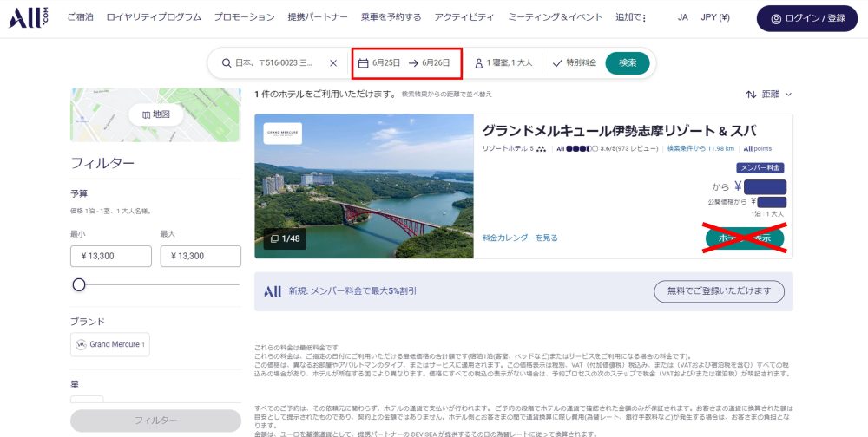868x437 pixels.
Task: Click the guest person icon in search bar
Action: click(479, 63)
